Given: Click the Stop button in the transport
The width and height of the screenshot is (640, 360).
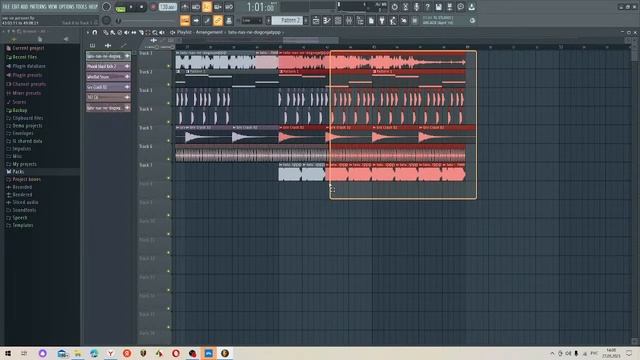Looking at the screenshot, I should [x=142, y=7].
